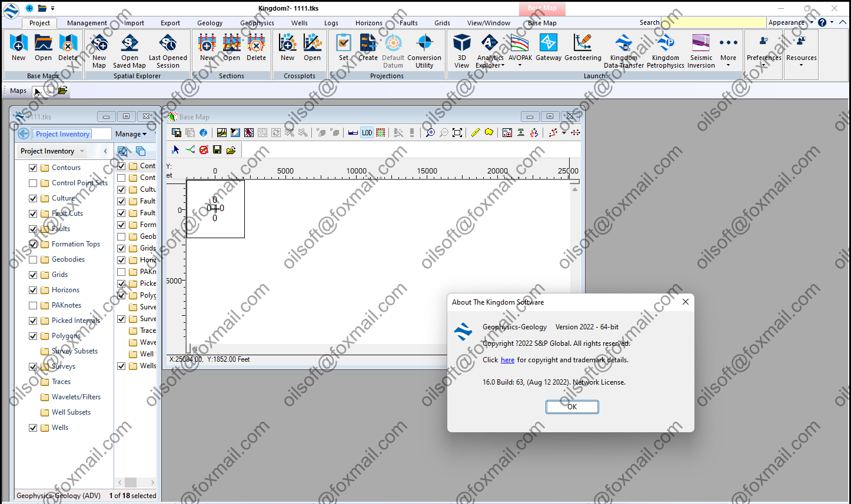Delete a section in the Sections group
The width and height of the screenshot is (851, 504).
coord(256,47)
